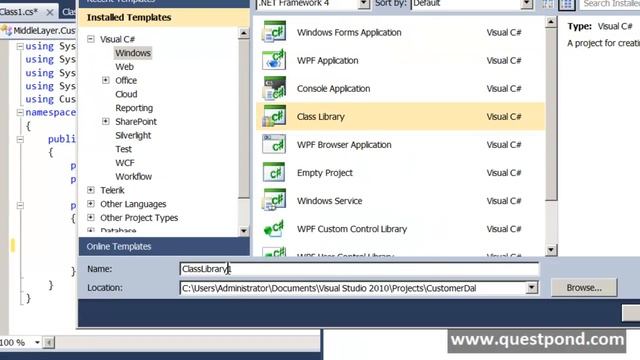Expand the Other Languages tree node
Viewport: 640px width, 360px height.
pos(91,204)
